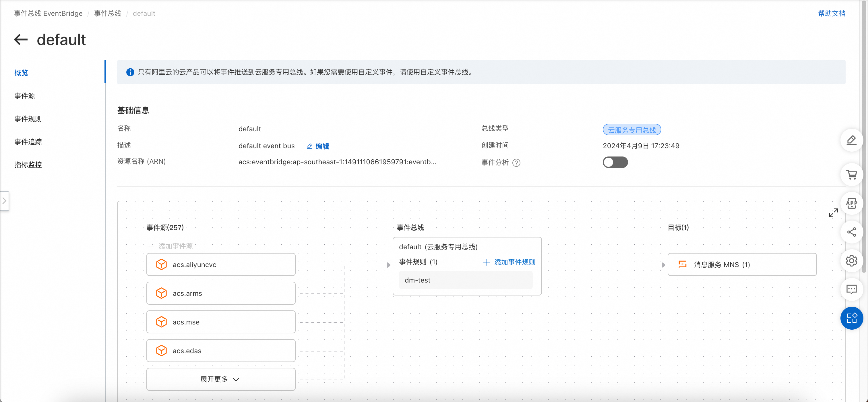Click the plus icon of 添加事件源
Image resolution: width=868 pixels, height=402 pixels.
tap(151, 246)
